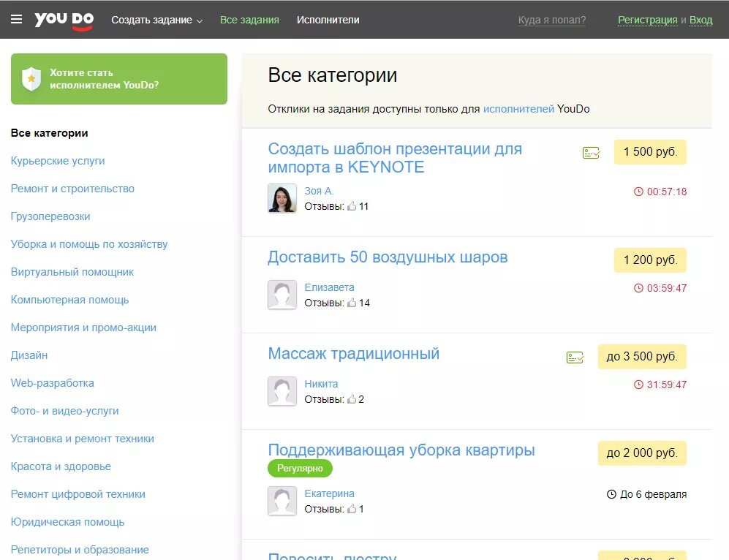Click the до 2 000 руб. price tag

(642, 453)
